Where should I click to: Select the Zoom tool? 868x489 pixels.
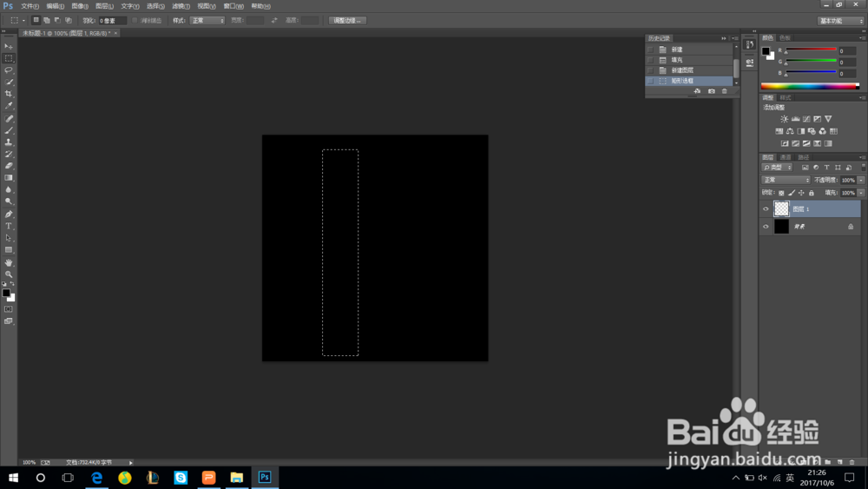[9, 274]
